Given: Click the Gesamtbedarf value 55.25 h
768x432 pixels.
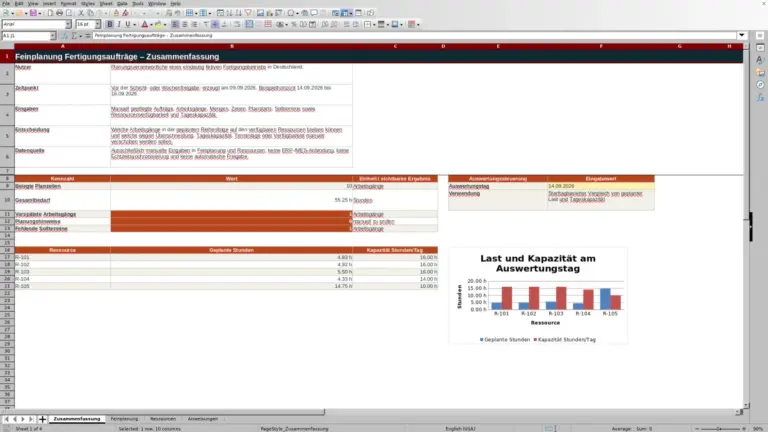Looking at the screenshot, I should point(231,200).
